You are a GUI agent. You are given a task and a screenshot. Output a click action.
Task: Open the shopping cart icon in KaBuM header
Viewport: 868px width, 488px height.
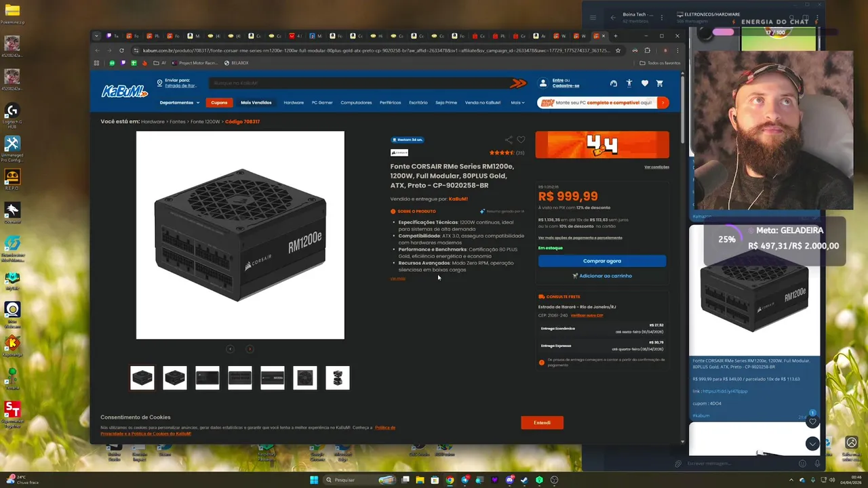(x=659, y=83)
